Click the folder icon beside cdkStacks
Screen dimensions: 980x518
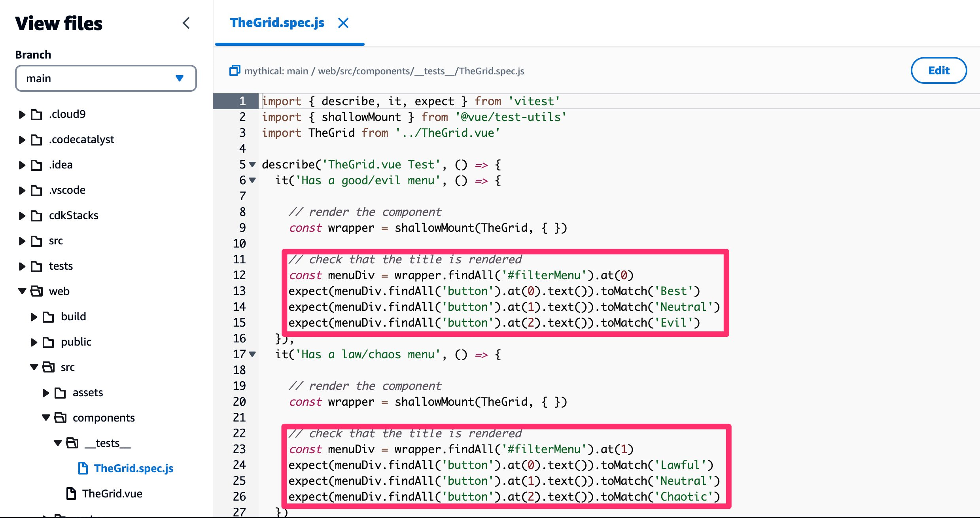36,216
